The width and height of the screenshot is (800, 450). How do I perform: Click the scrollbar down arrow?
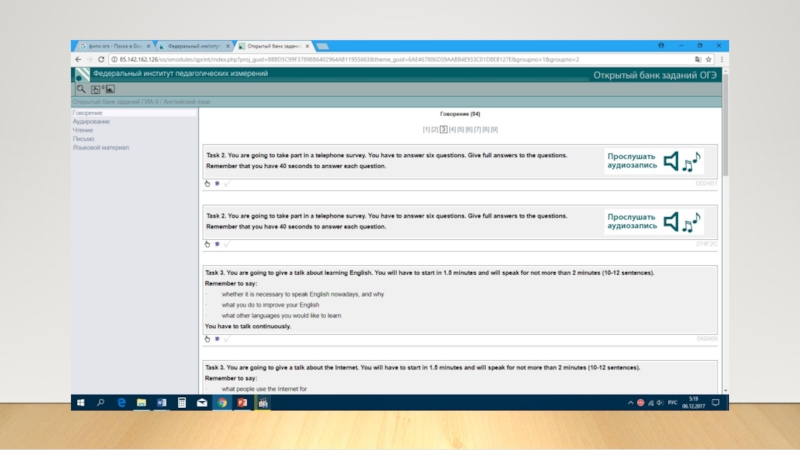tap(726, 391)
